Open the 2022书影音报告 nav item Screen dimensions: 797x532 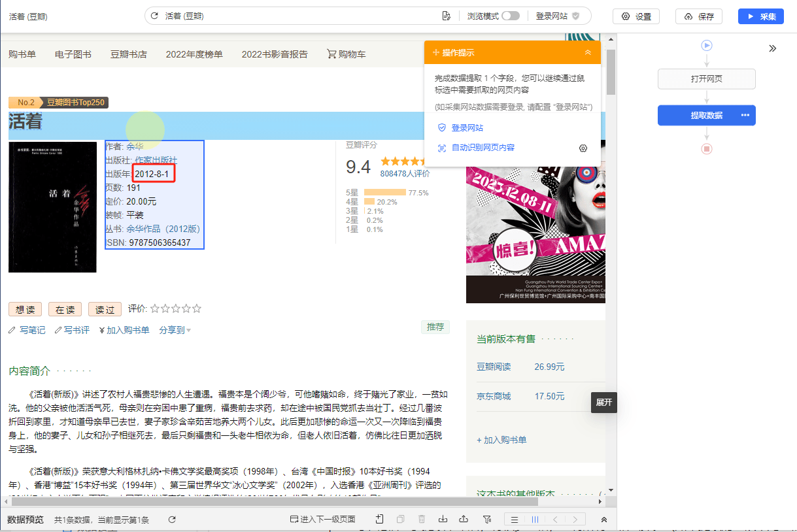[x=275, y=54]
